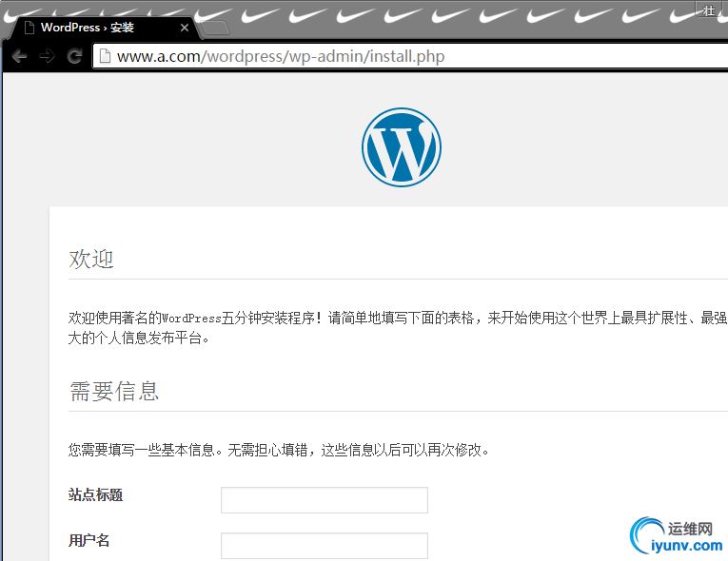Click the address bar URL www.a.com/wordpress
Screen dimensions: 728x561
click(281, 56)
